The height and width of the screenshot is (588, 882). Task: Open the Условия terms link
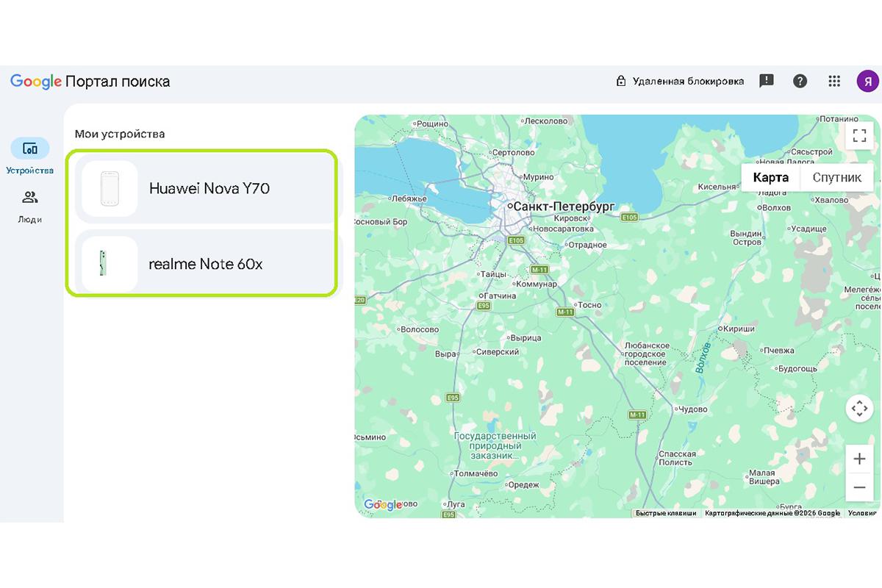point(861,513)
